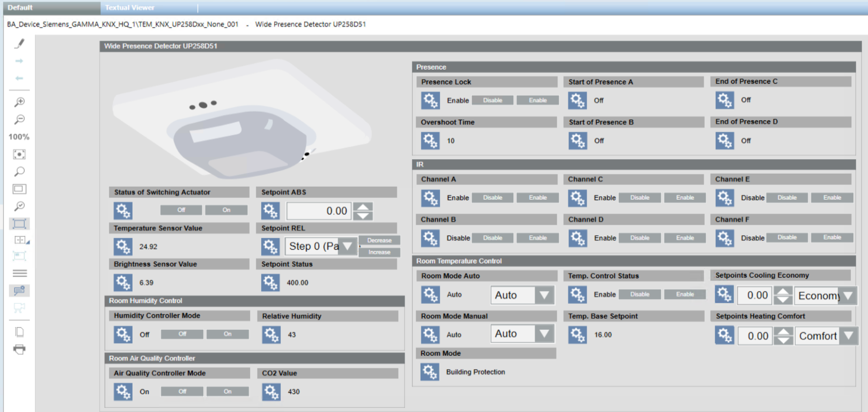868x412 pixels.
Task: Click the gear icon under Room Mode
Action: point(430,372)
